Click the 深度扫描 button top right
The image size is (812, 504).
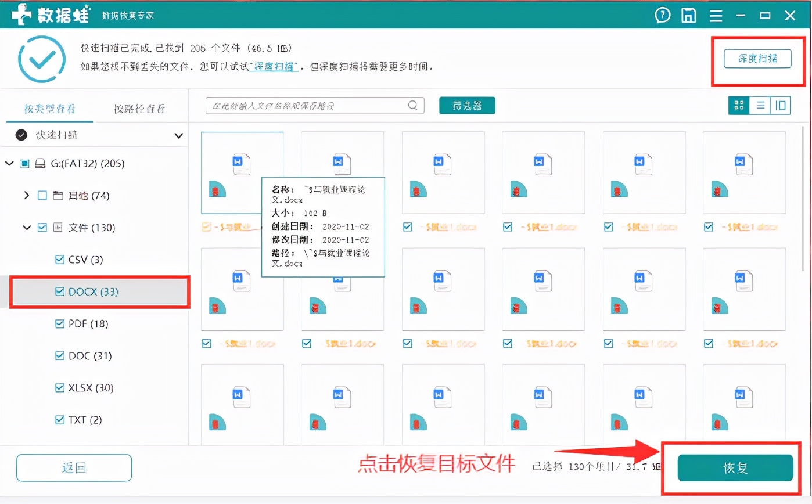757,58
